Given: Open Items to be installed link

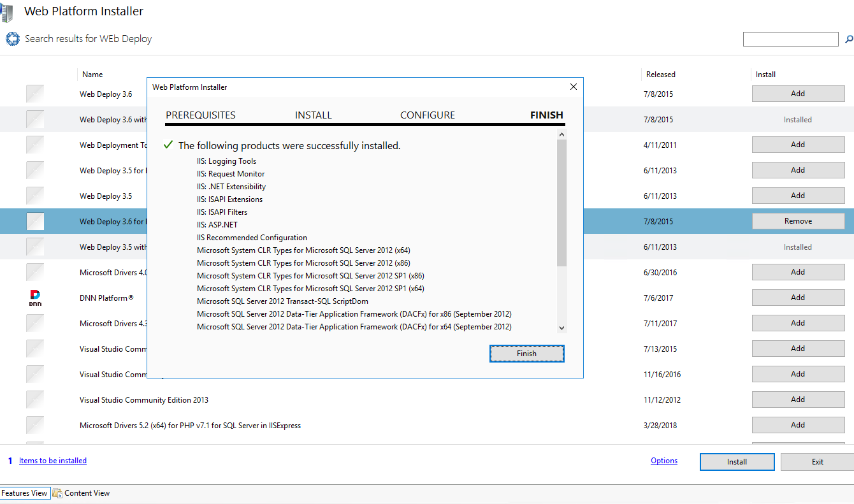Looking at the screenshot, I should [x=53, y=461].
